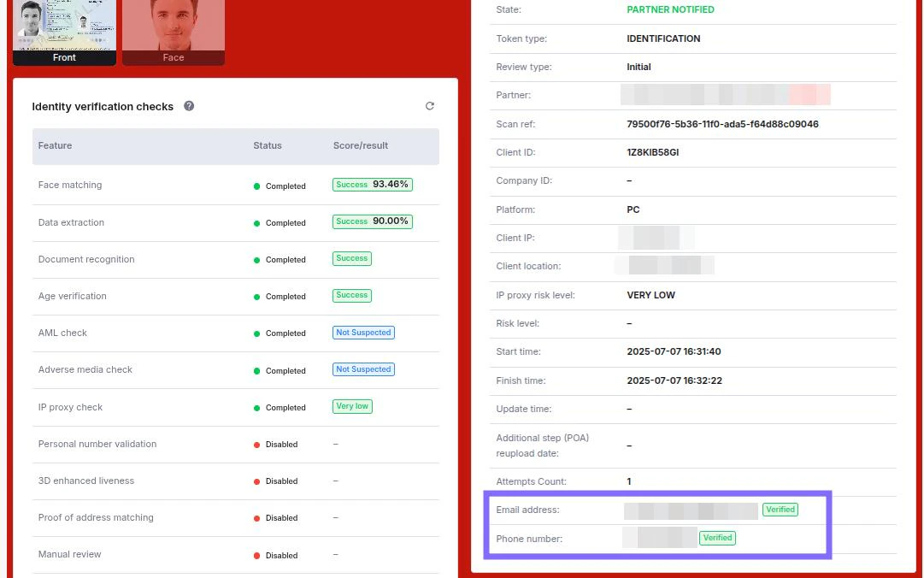
Task: Select the AML check feature label
Action: coord(62,333)
